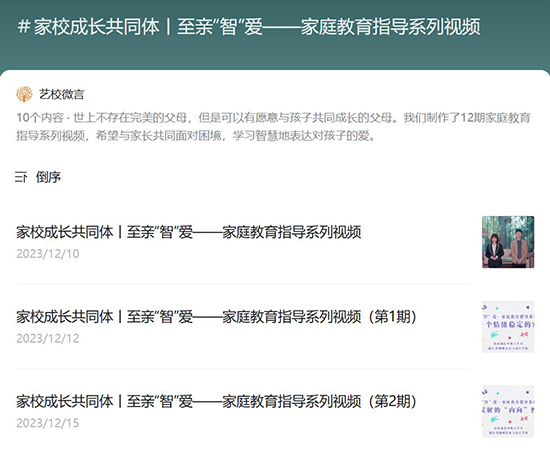
Task: Toggle 倒序 reverse order sorting
Action: coord(48,177)
